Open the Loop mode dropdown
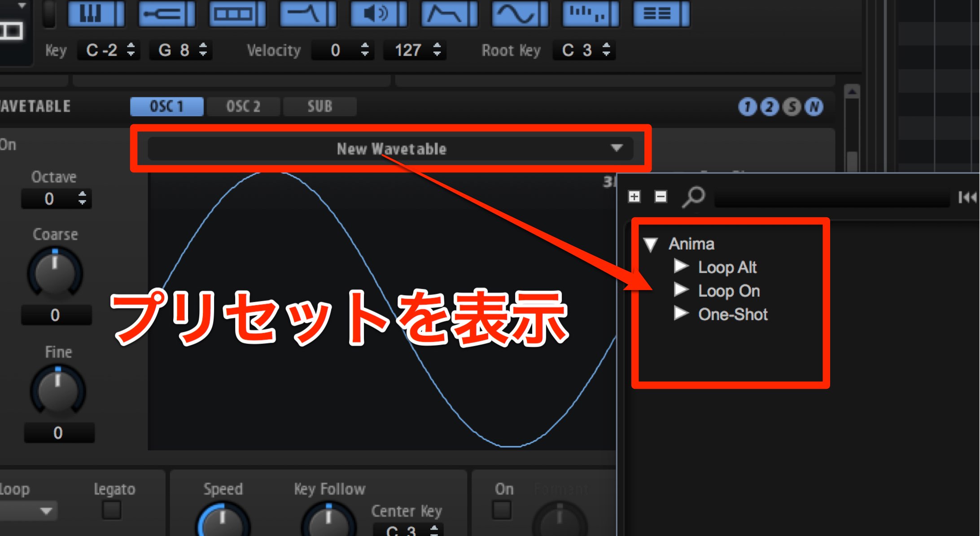980x536 pixels. click(x=29, y=510)
